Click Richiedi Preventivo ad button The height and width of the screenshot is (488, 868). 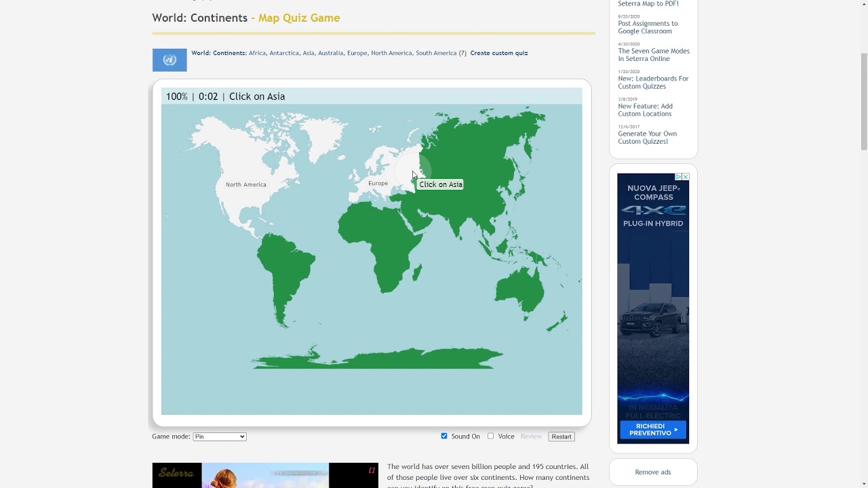653,430
